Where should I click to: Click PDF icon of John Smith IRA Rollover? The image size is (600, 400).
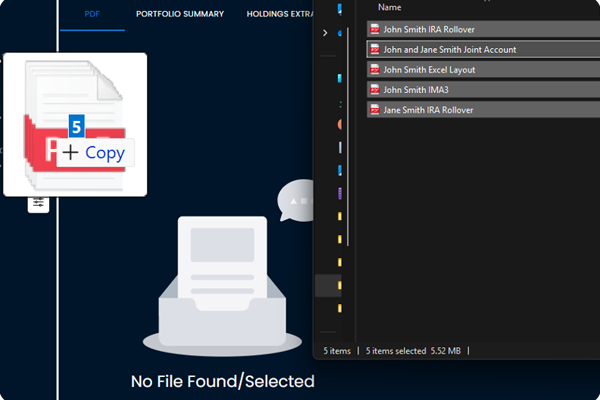click(375, 29)
